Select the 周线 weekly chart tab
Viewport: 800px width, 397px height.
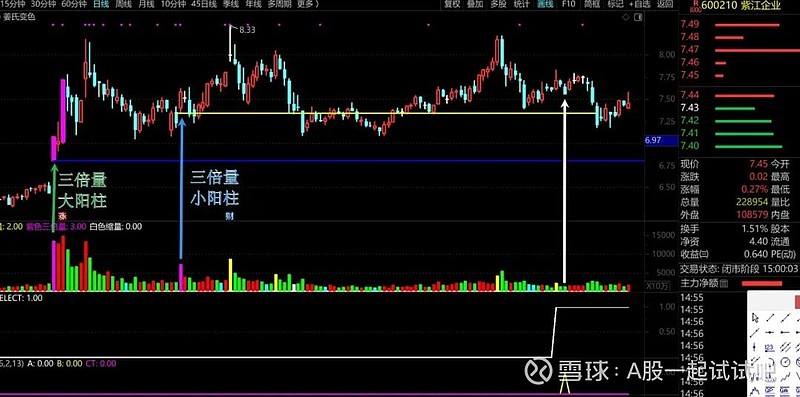tap(123, 4)
